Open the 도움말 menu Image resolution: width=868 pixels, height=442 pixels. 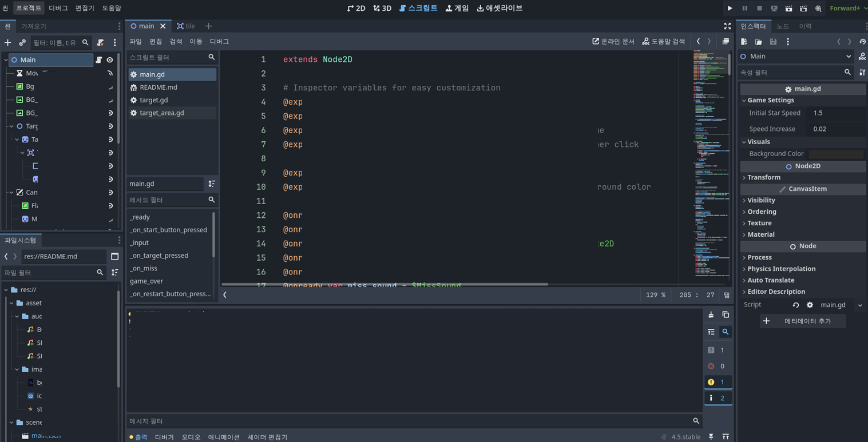pyautogui.click(x=112, y=8)
